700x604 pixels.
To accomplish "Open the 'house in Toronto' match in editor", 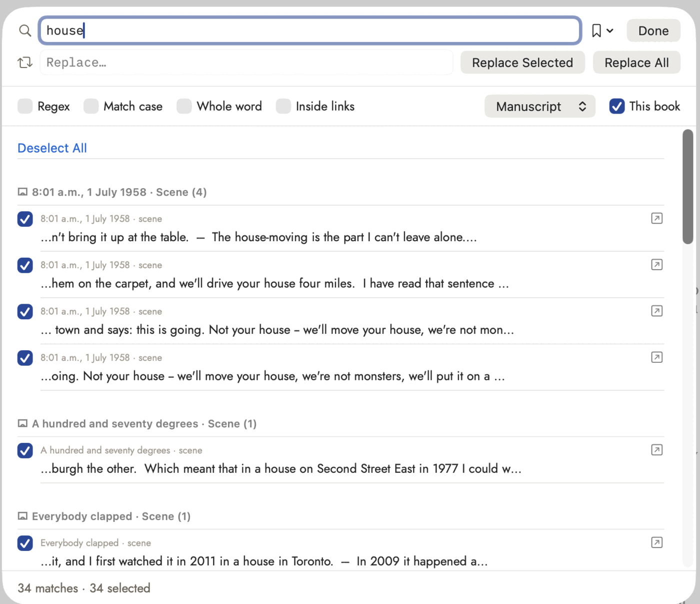I will click(657, 542).
